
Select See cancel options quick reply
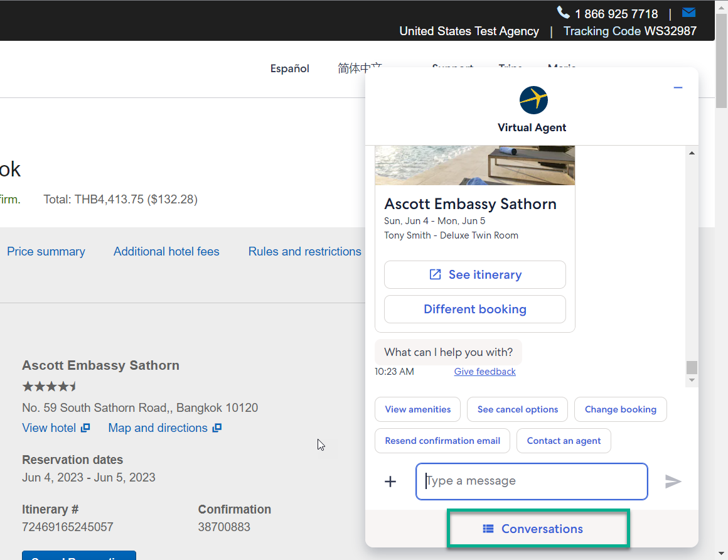coord(517,409)
